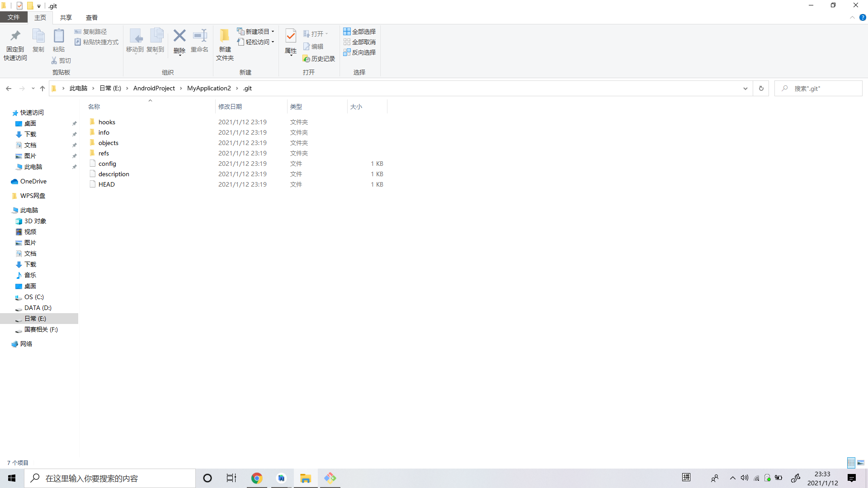Switch to the View (查看) ribbon tab
This screenshot has width=868, height=488.
click(x=92, y=18)
